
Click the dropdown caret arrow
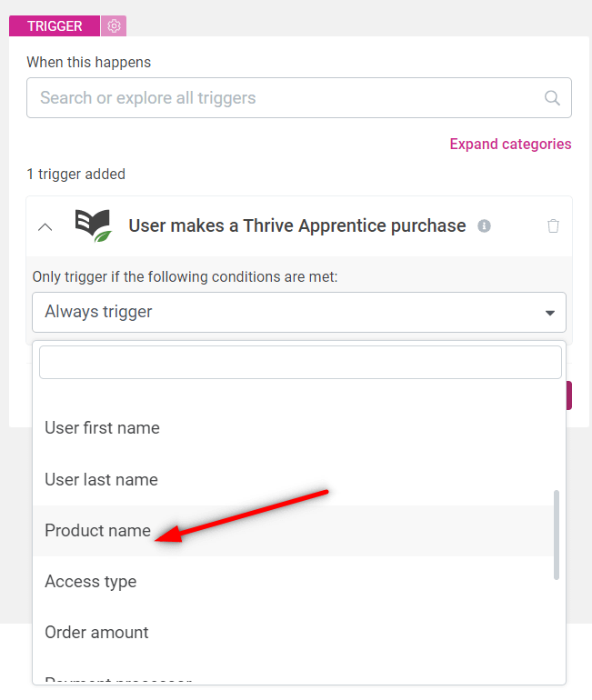[x=549, y=313]
